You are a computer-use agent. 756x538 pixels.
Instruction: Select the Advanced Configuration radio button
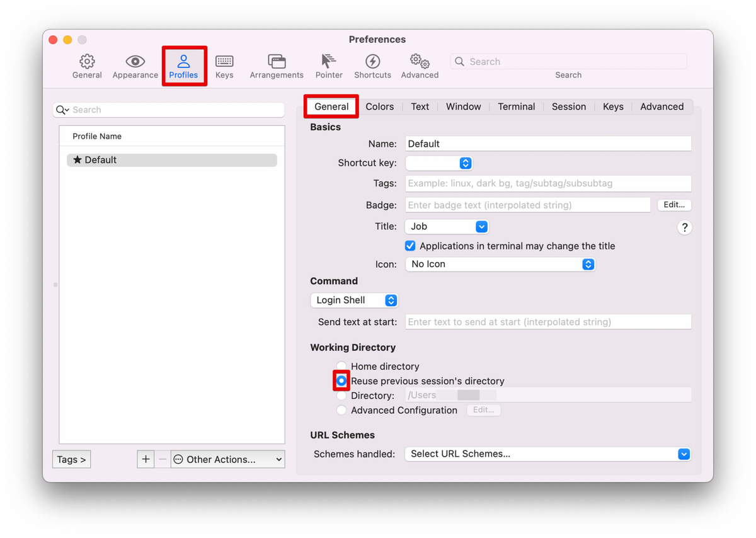pos(341,410)
